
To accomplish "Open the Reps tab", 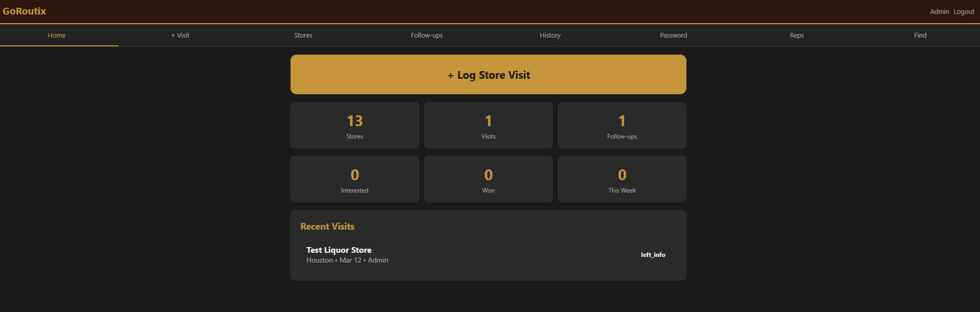I will tap(797, 36).
